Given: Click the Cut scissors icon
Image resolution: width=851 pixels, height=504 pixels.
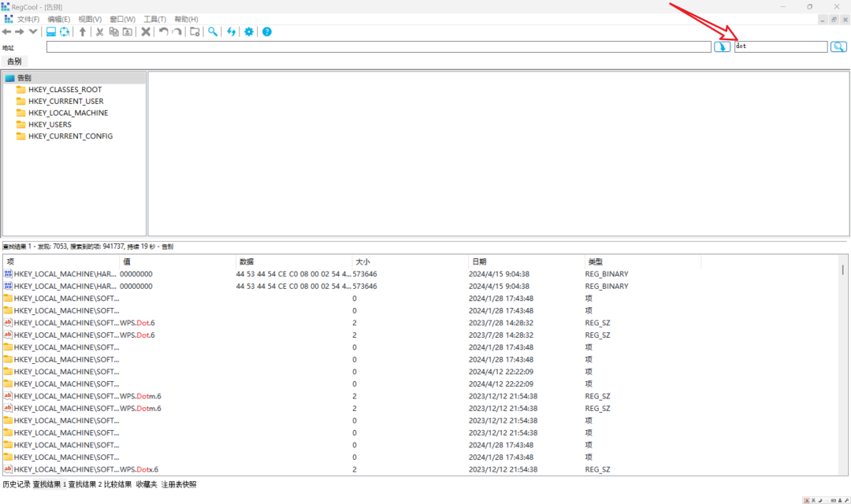Looking at the screenshot, I should pyautogui.click(x=100, y=32).
